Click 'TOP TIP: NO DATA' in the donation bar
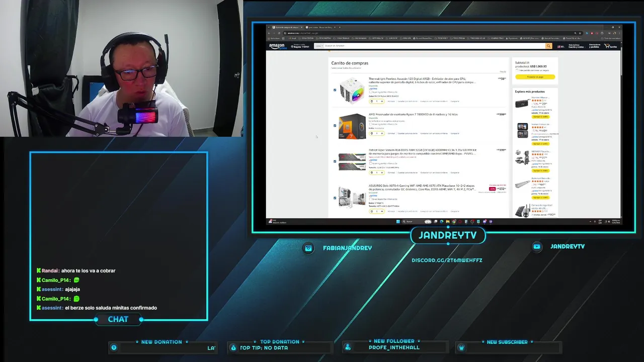The width and height of the screenshot is (644, 362). tap(264, 347)
